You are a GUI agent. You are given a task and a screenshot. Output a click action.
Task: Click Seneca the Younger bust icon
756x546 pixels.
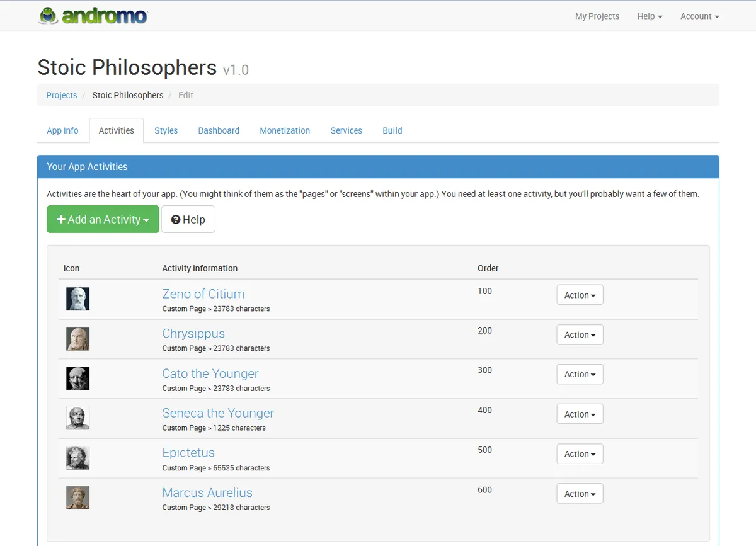coord(77,418)
